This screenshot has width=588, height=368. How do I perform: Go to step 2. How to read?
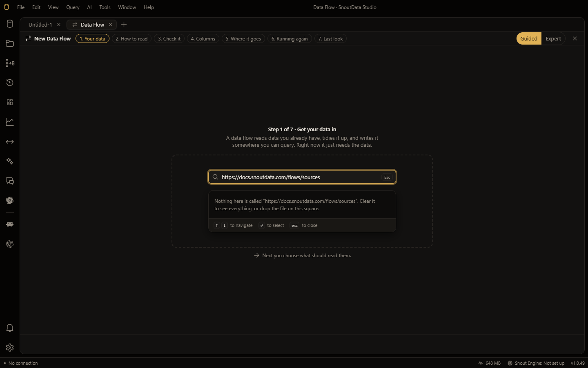[131, 38]
